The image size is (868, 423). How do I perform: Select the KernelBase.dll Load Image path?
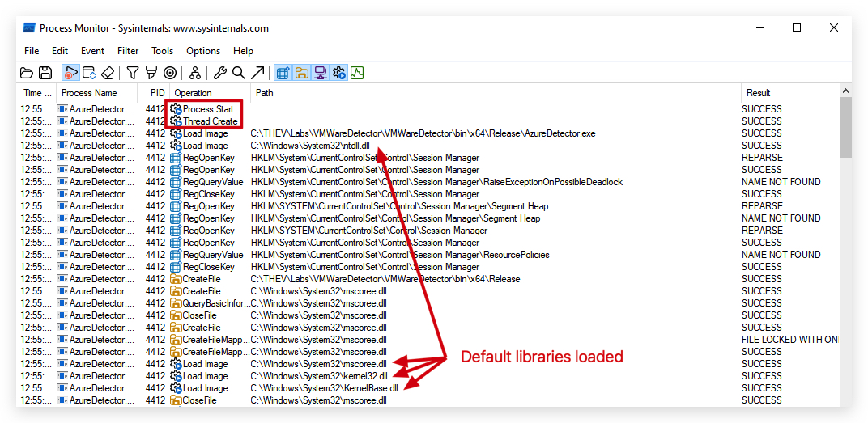(324, 388)
